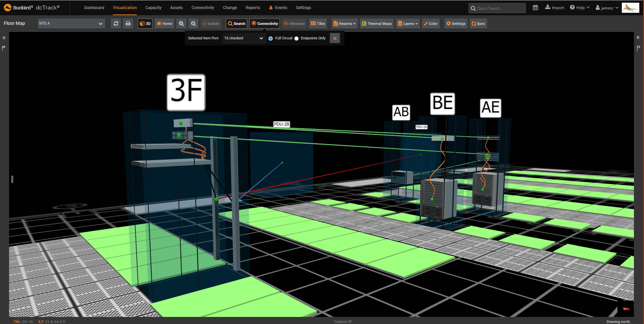Viewport: 644px width, 324px height.
Task: Switch to the Capacity tab
Action: [x=153, y=7]
